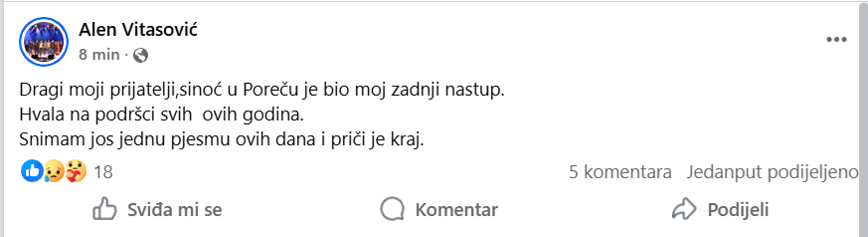The image size is (868, 237).
Task: Open the 5 komentara link
Action: [620, 172]
